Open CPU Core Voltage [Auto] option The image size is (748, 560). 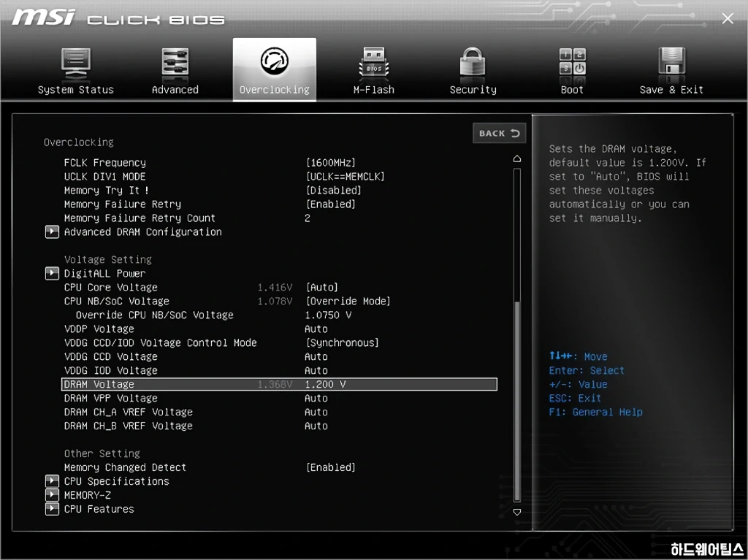pos(322,287)
